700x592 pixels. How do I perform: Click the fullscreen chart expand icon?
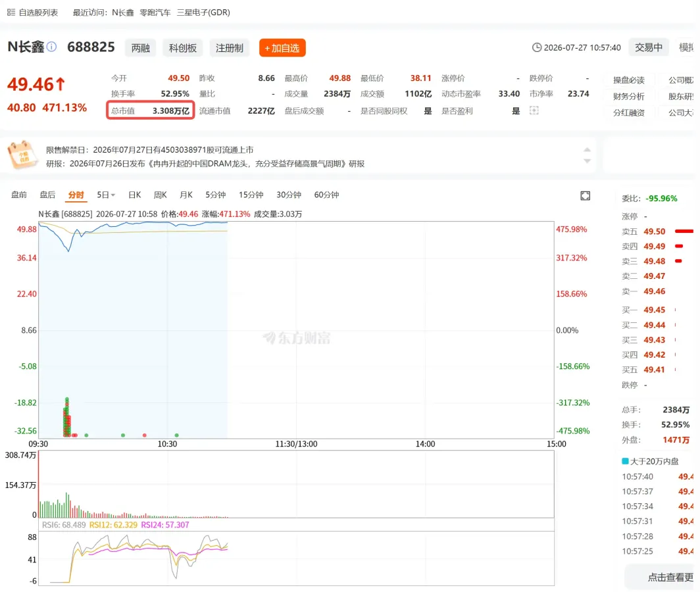(586, 195)
